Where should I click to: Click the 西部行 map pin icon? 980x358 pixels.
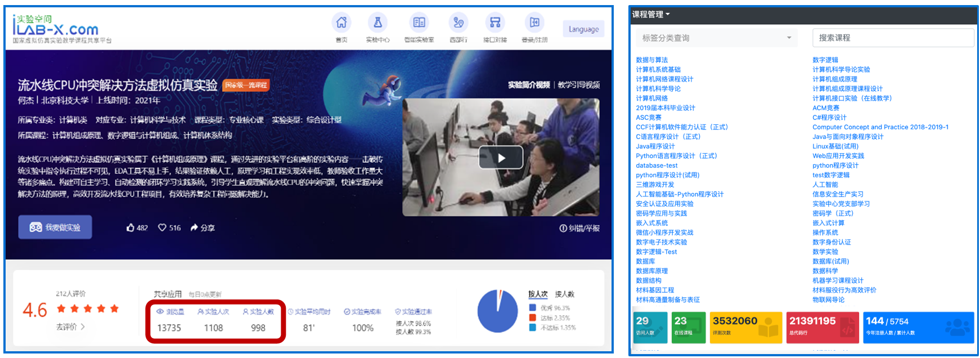458,23
